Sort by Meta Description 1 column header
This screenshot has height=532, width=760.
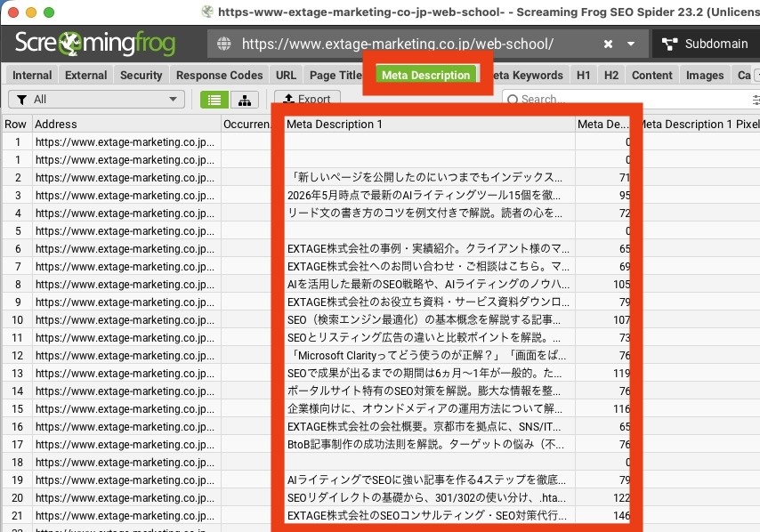pyautogui.click(x=430, y=124)
